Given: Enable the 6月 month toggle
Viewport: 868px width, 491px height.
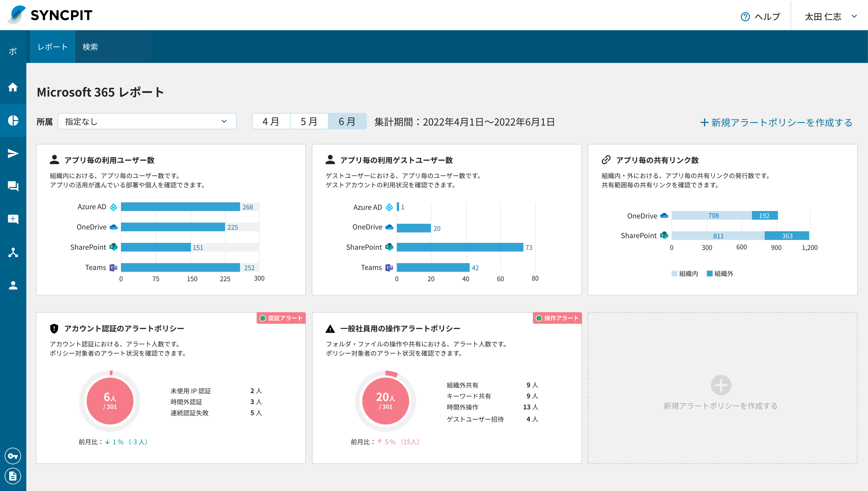Looking at the screenshot, I should 347,121.
